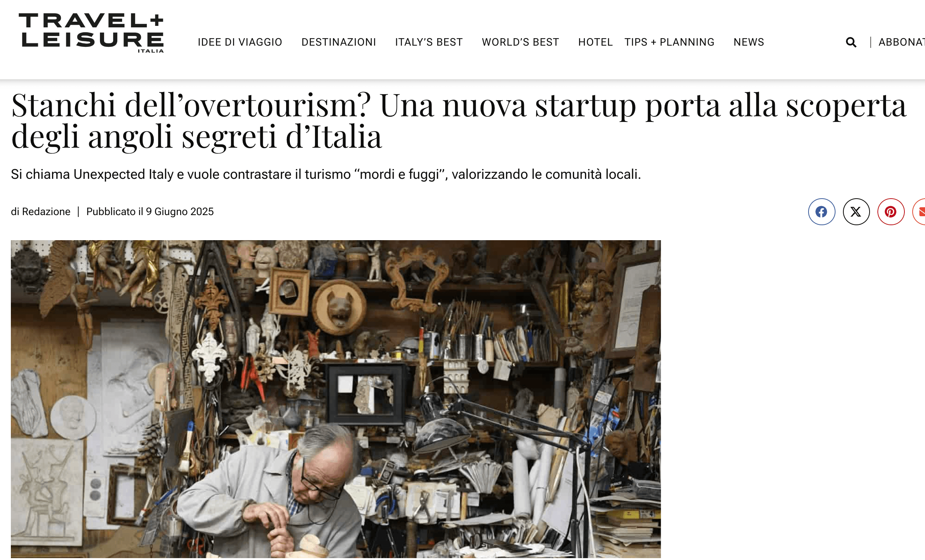Share article by email icon
Screen dimensions: 925x560
pos(920,212)
